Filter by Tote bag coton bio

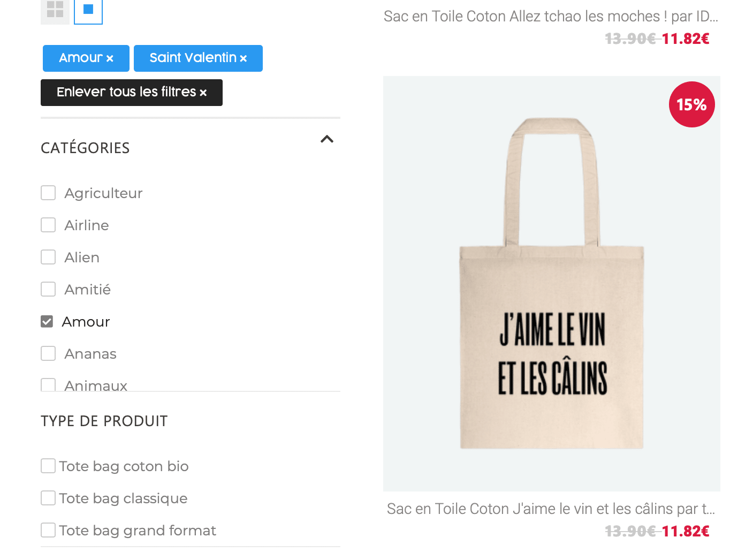[x=48, y=466]
